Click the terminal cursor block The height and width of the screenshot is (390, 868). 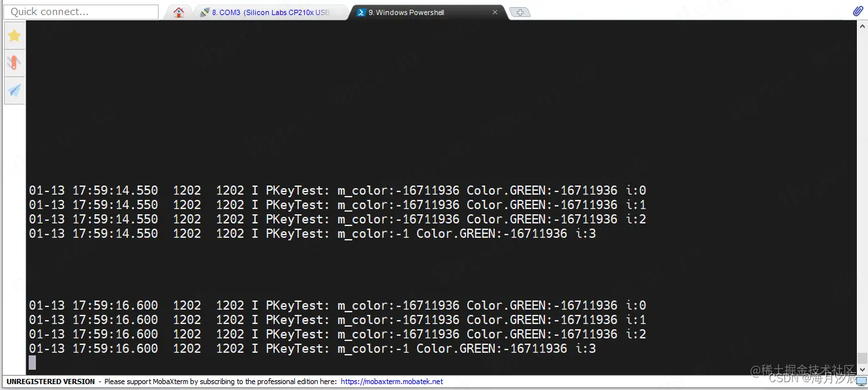coord(32,363)
